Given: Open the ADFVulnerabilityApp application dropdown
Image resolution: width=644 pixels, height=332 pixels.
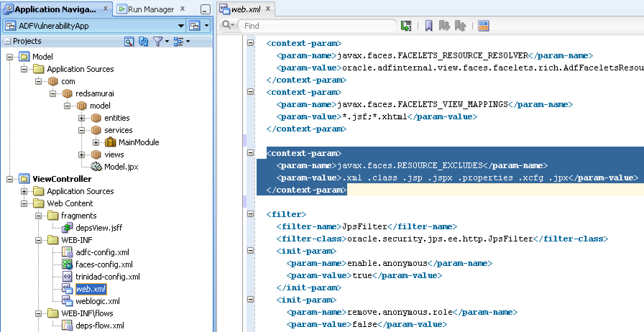Looking at the screenshot, I should click(181, 26).
